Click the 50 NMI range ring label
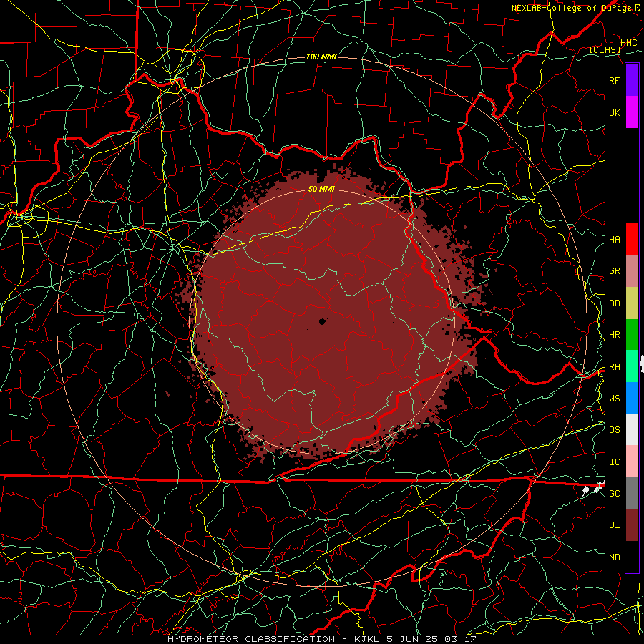Viewport: 644px width, 644px height. (x=321, y=190)
